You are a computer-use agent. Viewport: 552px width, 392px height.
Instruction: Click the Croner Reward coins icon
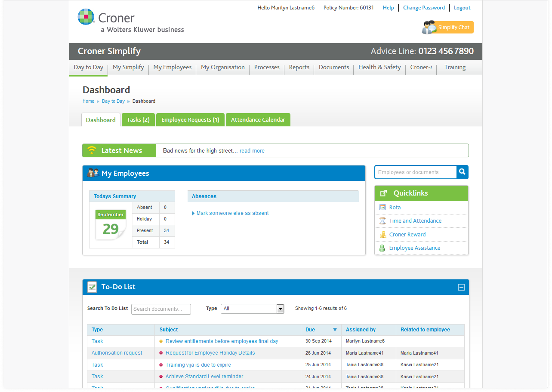(382, 235)
